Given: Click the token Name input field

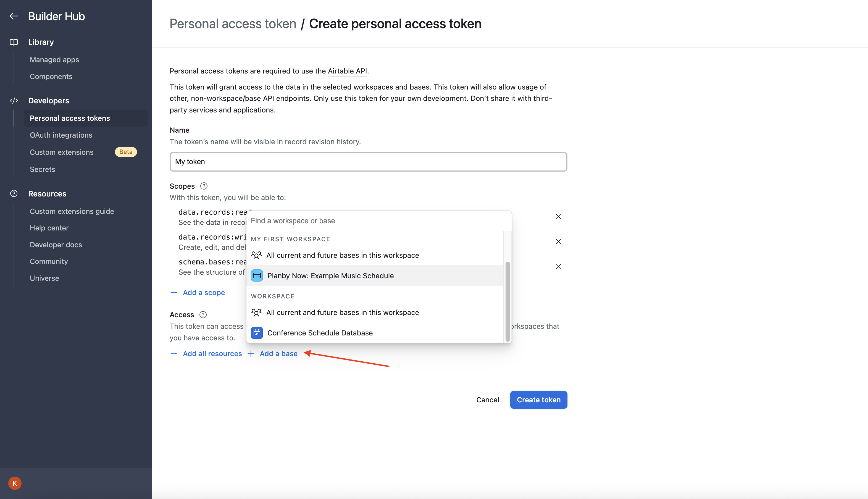Looking at the screenshot, I should click(368, 162).
